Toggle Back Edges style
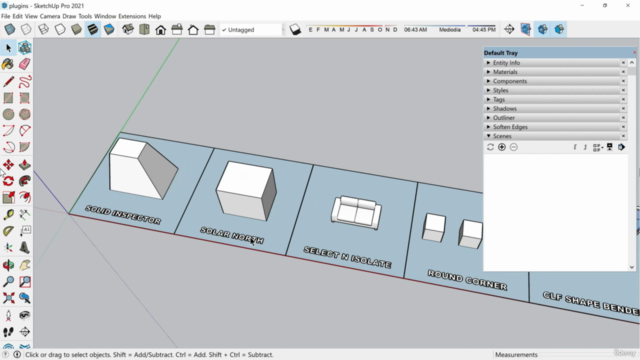The height and width of the screenshot is (360, 640). (x=26, y=29)
